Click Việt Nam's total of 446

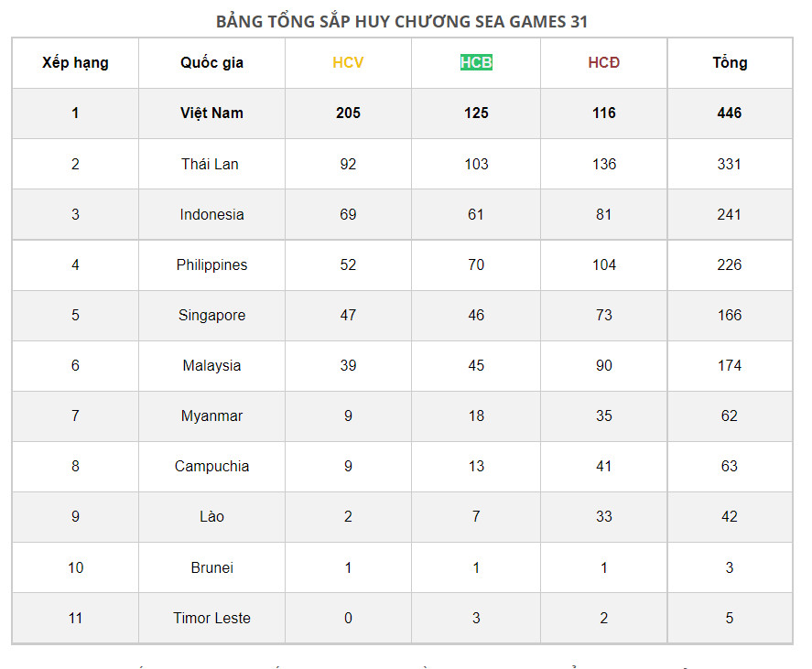[x=730, y=113]
